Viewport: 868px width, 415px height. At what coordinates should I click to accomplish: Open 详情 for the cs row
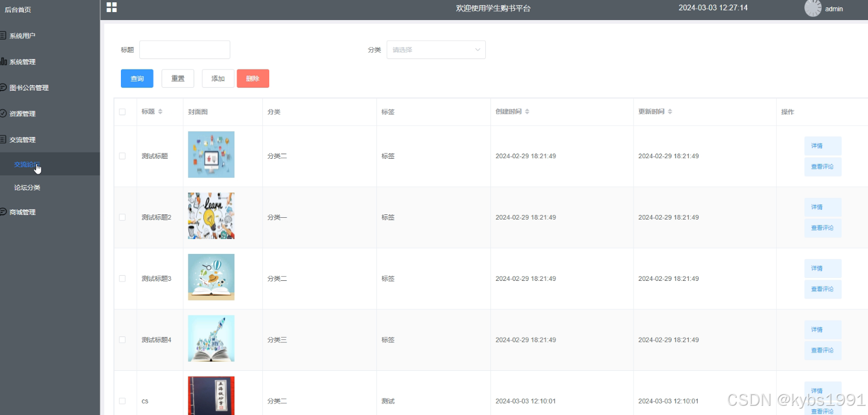[x=823, y=391]
